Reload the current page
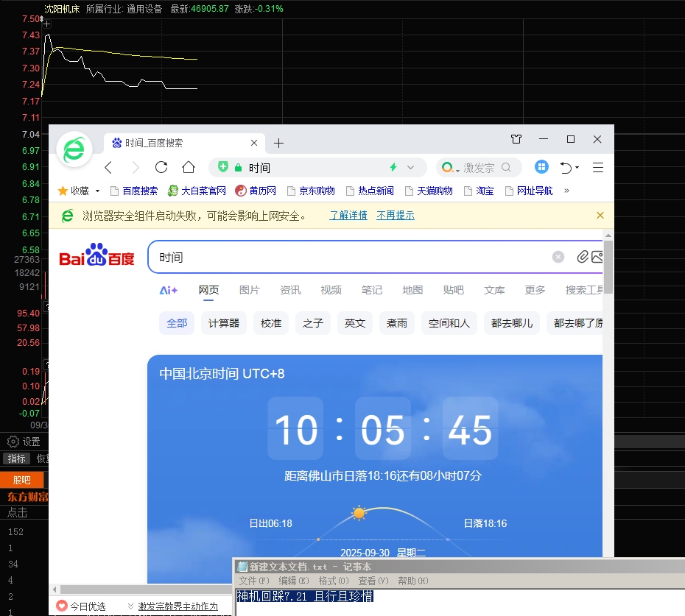The image size is (685, 616). (x=161, y=167)
